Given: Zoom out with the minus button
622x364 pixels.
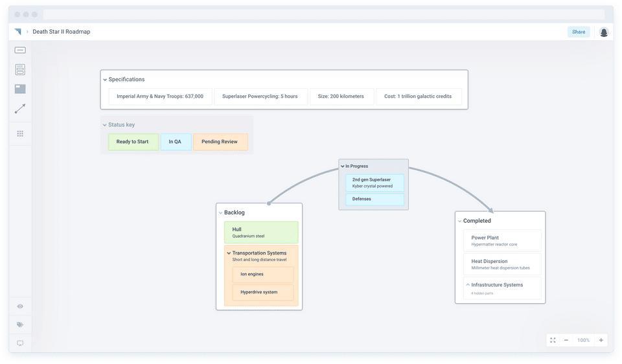Looking at the screenshot, I should click(566, 340).
